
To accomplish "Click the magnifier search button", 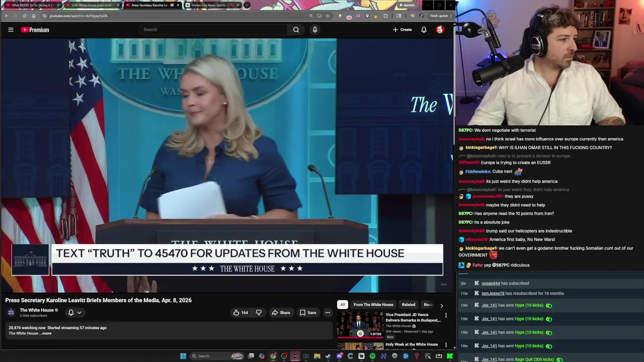I will [x=296, y=30].
